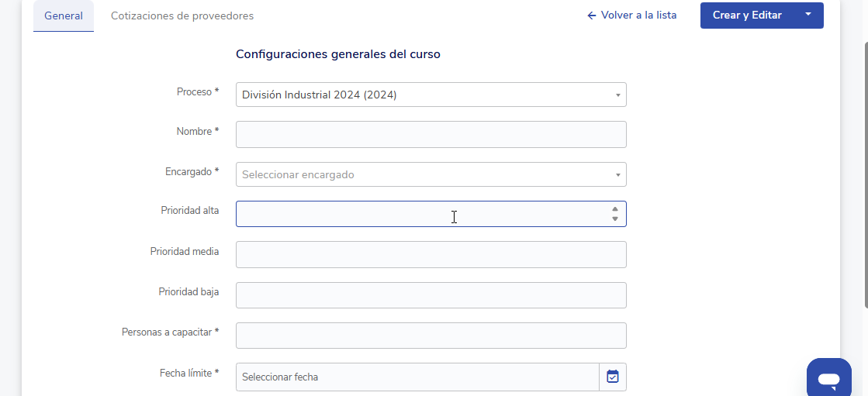Open the chat support widget
Image resolution: width=868 pixels, height=396 pixels.
(x=828, y=379)
